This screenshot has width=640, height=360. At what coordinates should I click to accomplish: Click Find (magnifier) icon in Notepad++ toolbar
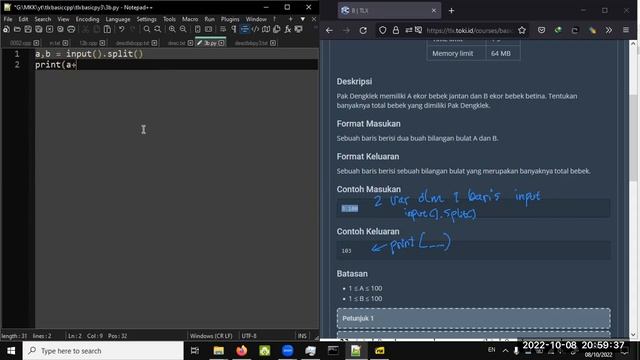(147, 29)
